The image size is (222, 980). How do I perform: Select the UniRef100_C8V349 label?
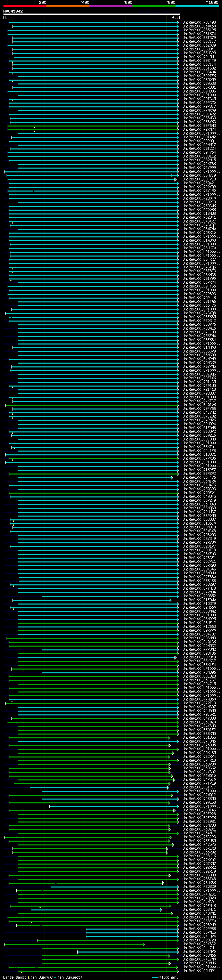(199, 539)
